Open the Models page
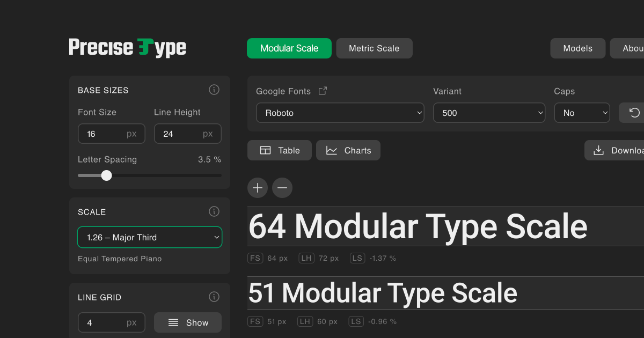This screenshot has height=338, width=644. pos(577,48)
